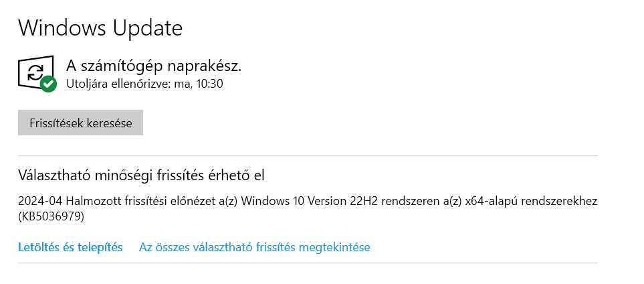The width and height of the screenshot is (644, 284).
Task: Click the green checkmark status badge
Action: (x=48, y=84)
